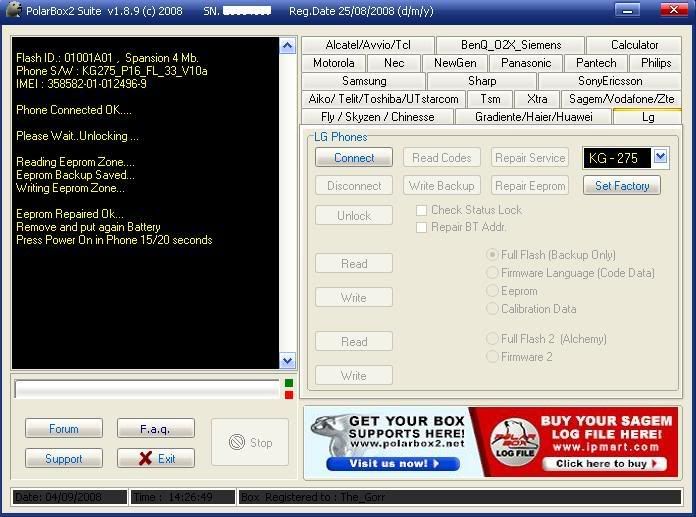This screenshot has width=696, height=517.
Task: Open the KG-275 model dropdown
Action: pyautogui.click(x=660, y=157)
